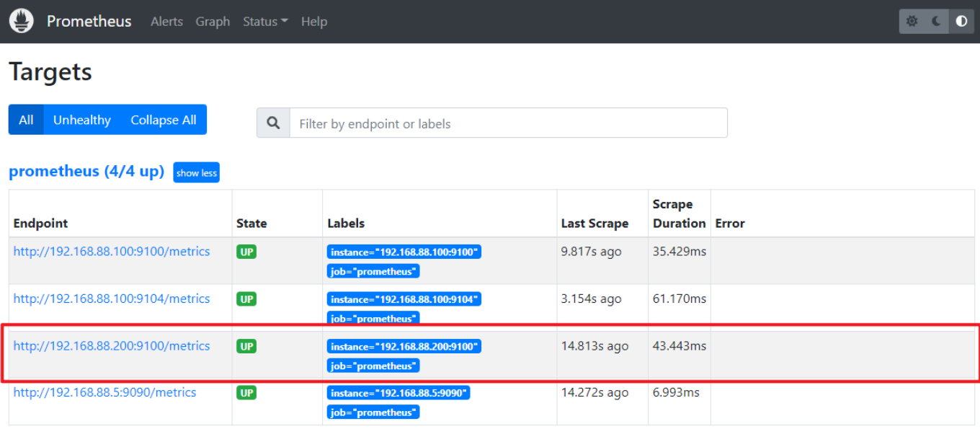The image size is (980, 429).
Task: Click instance="192.168.88.5:9090" label badge
Action: (x=398, y=393)
